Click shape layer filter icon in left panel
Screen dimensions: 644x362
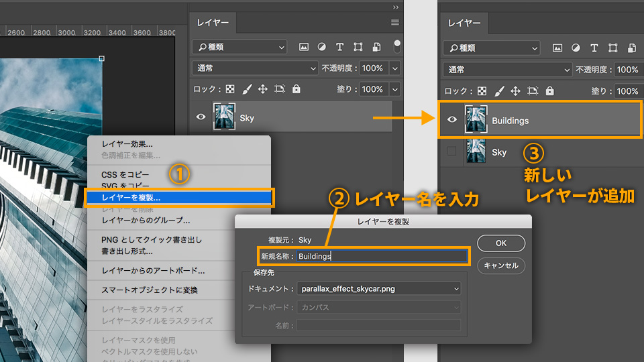point(358,47)
